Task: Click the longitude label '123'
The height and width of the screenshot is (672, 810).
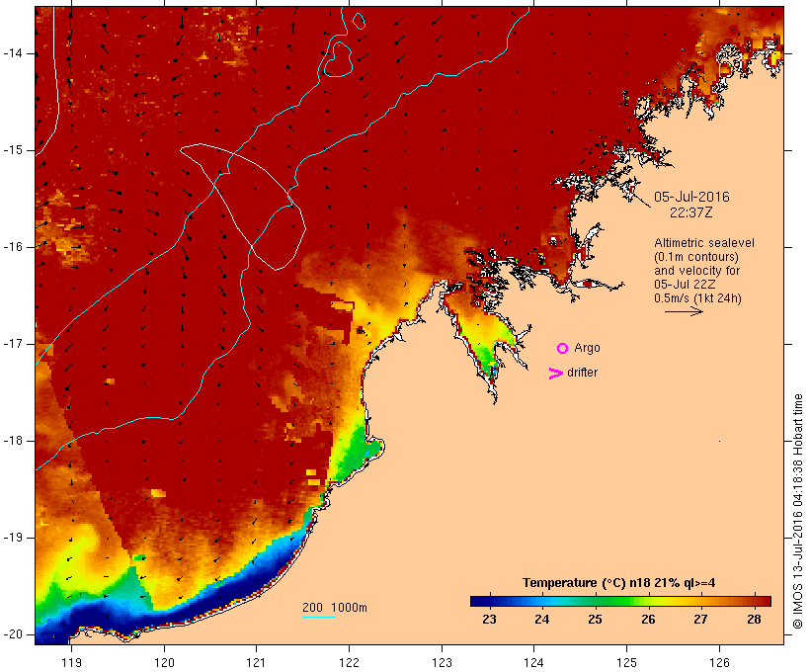Action: pyautogui.click(x=442, y=662)
